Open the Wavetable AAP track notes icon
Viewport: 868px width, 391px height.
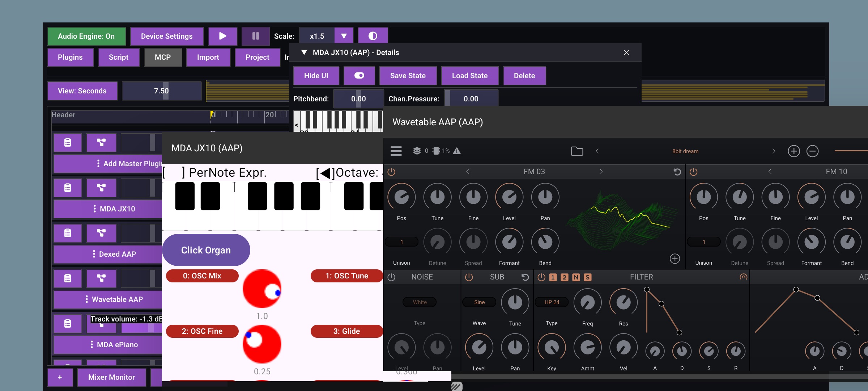pos(68,278)
